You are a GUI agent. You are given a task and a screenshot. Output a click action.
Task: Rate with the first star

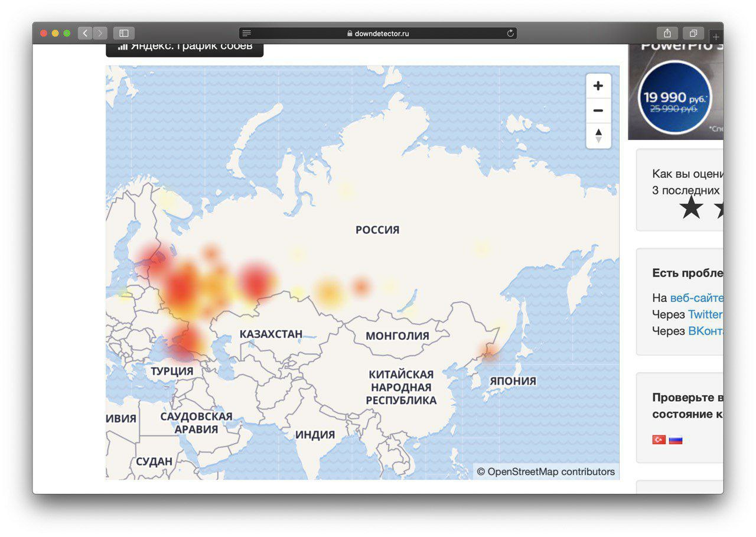[x=691, y=208]
